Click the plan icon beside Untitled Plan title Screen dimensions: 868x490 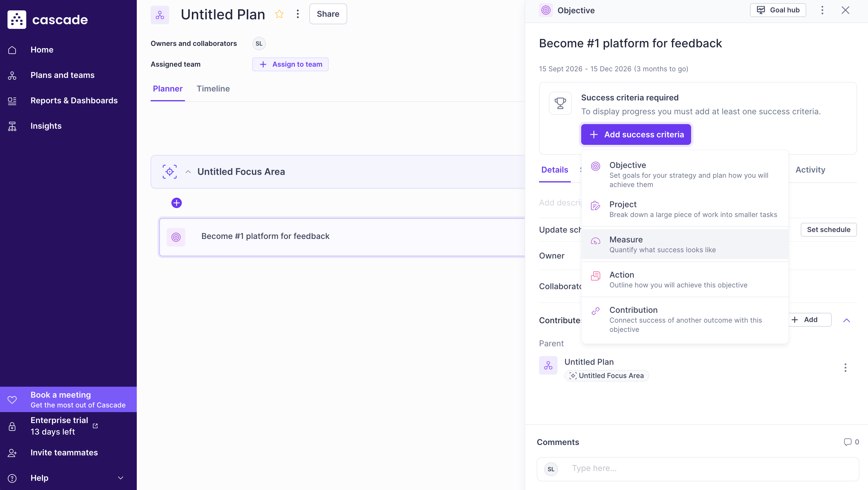(160, 14)
